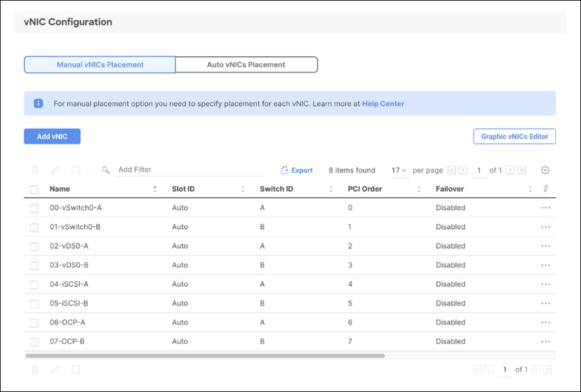Viewport: 581px width, 392px height.
Task: Open actions menu for 02-vDS0-A row
Action: click(546, 246)
